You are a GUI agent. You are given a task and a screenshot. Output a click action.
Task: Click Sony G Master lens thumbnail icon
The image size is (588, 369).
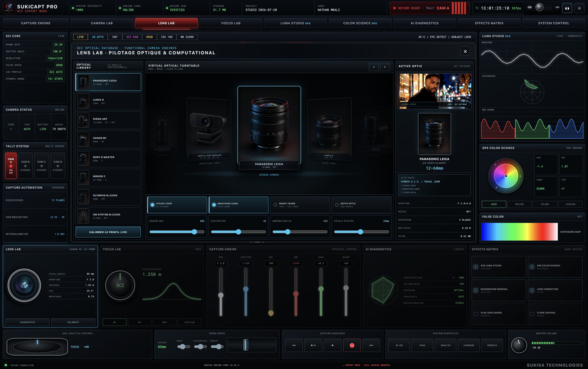[x=83, y=159]
